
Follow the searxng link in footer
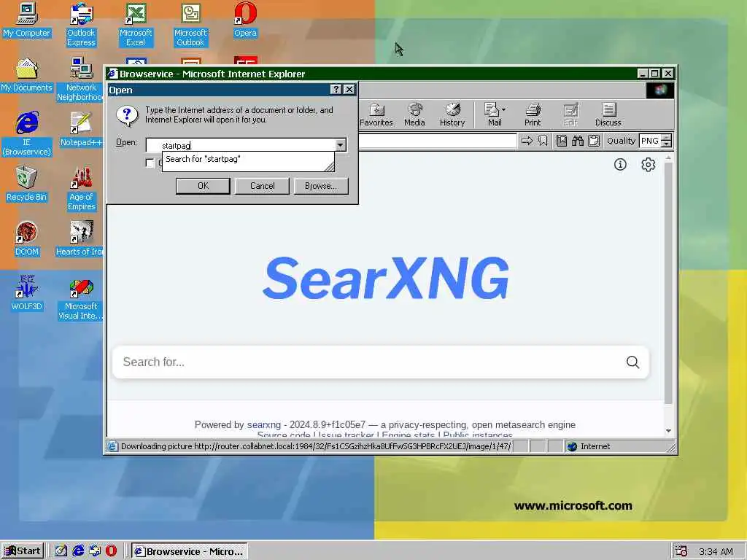pos(264,424)
